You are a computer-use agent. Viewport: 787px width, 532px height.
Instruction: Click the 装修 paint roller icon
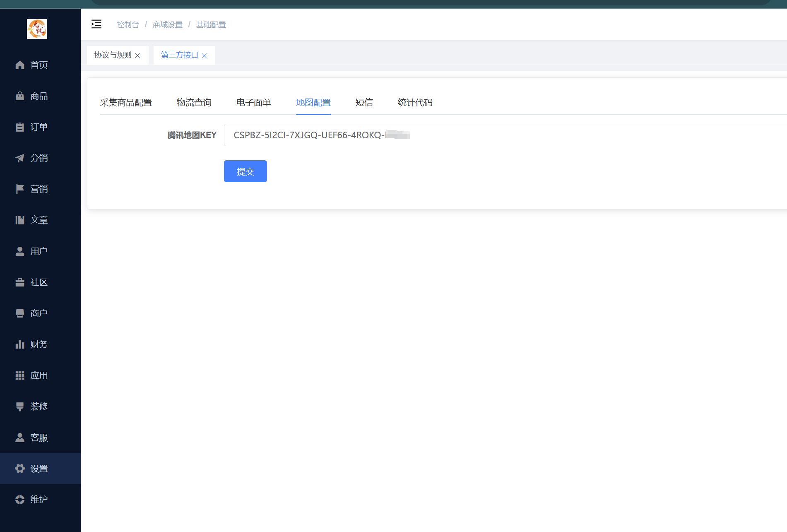20,407
